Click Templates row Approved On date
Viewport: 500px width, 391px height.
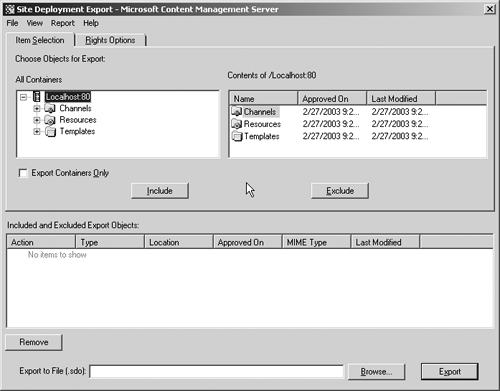(331, 136)
